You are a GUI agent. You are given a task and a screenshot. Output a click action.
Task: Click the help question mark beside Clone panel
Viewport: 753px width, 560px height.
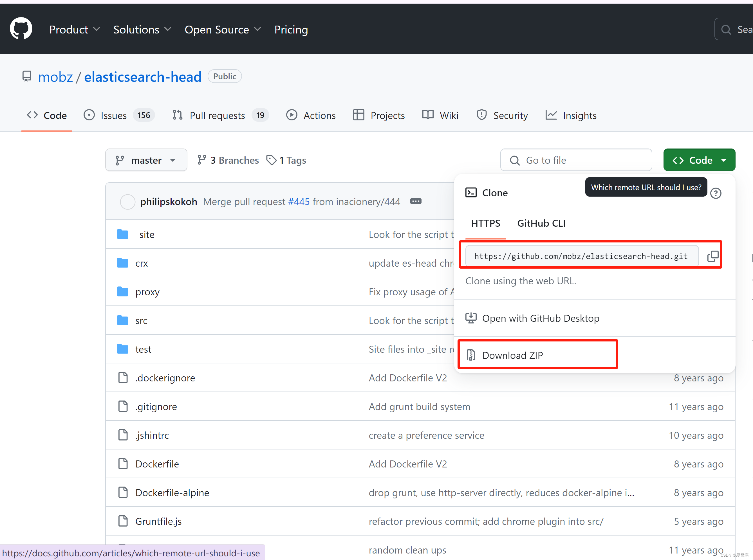(716, 193)
